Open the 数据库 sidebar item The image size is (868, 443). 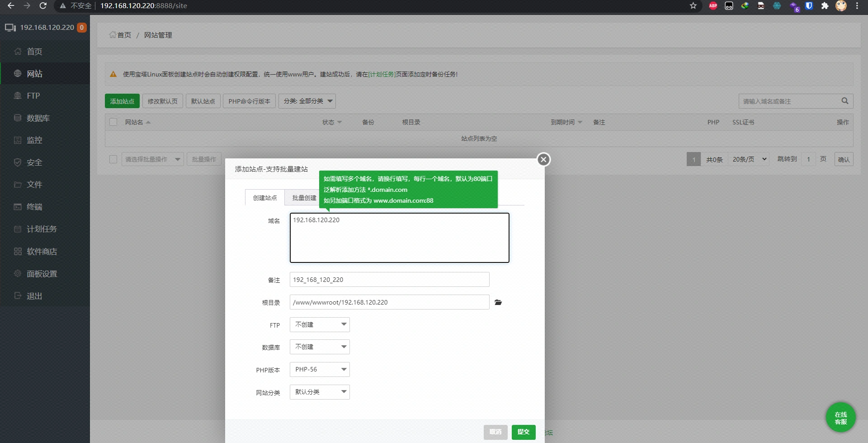point(45,118)
